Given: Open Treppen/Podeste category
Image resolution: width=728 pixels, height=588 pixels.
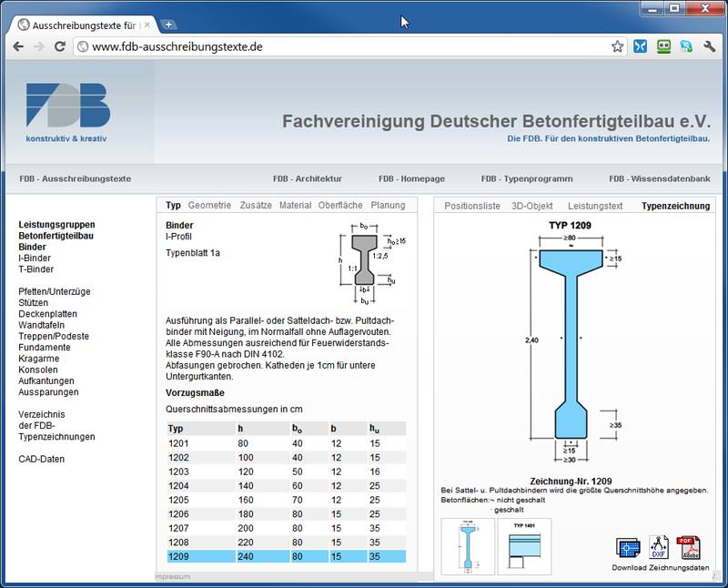Looking at the screenshot, I should (x=54, y=336).
